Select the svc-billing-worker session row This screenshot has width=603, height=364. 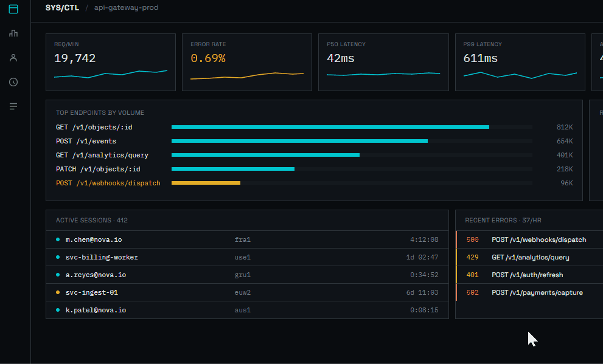247,257
